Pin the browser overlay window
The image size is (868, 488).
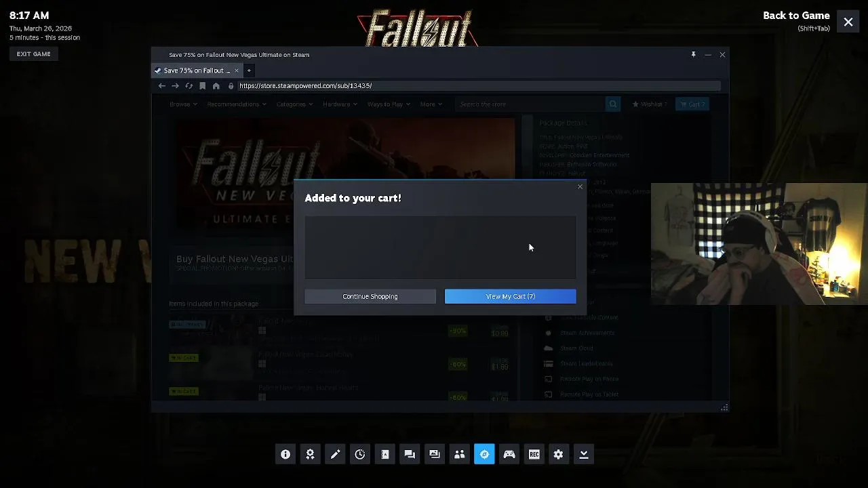(693, 54)
